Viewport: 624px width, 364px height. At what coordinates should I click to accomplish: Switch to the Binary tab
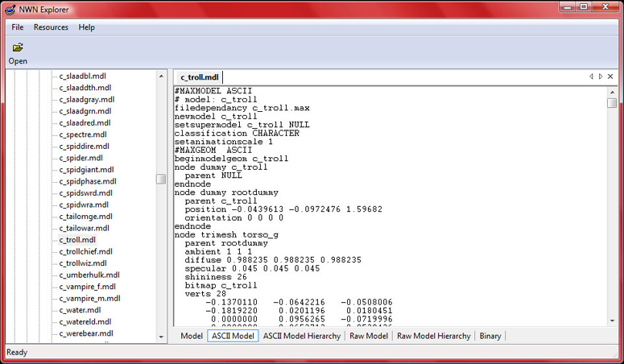coord(490,336)
